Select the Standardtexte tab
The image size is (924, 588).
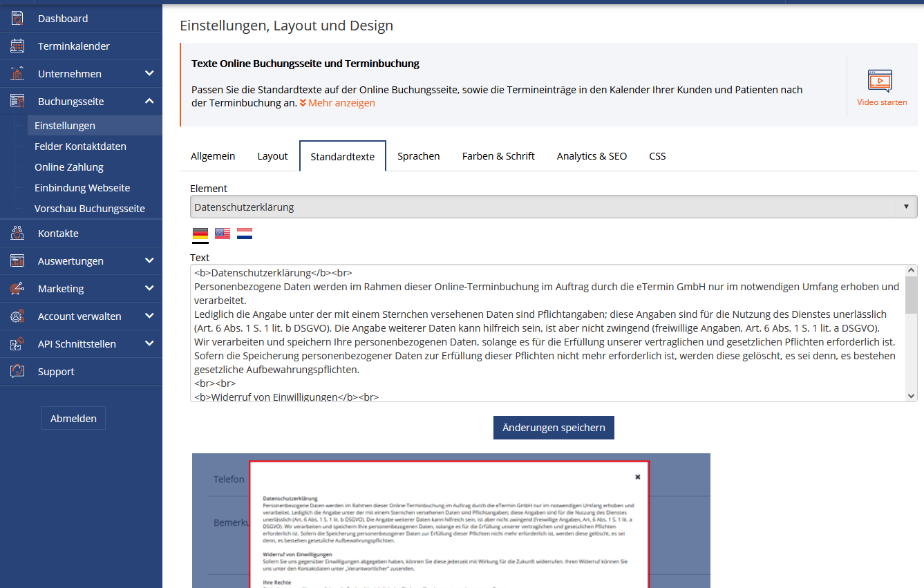pyautogui.click(x=343, y=156)
